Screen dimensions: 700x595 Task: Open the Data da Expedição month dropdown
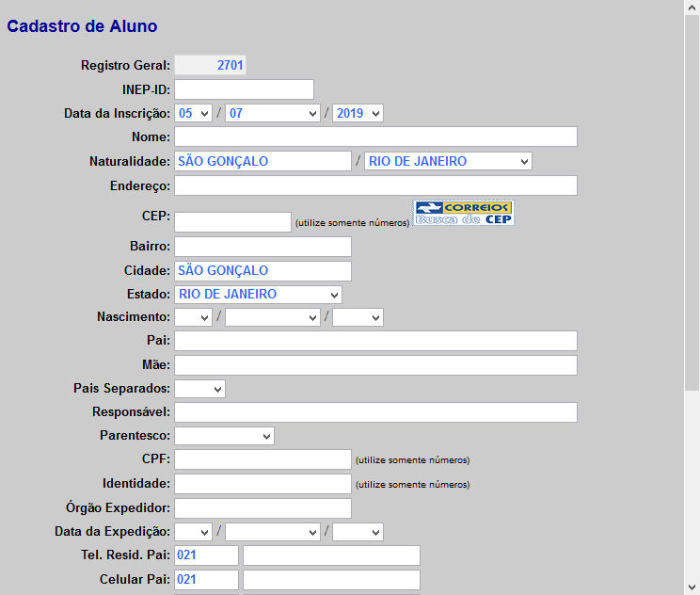(x=273, y=532)
